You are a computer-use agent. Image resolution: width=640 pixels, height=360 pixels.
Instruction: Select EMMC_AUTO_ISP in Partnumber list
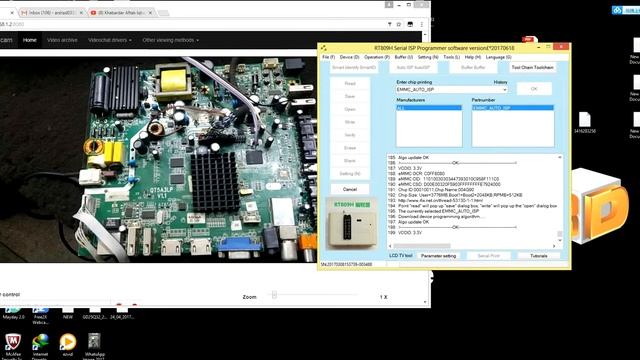(513, 108)
